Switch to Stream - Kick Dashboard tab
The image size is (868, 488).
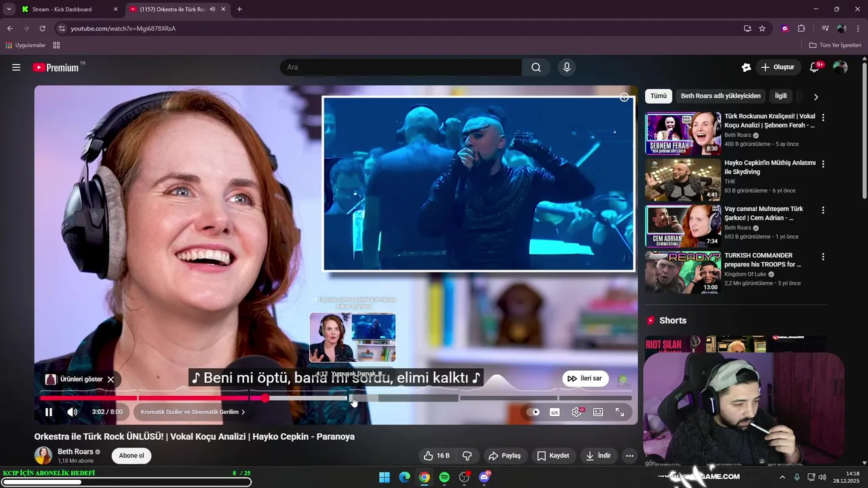pos(69,9)
